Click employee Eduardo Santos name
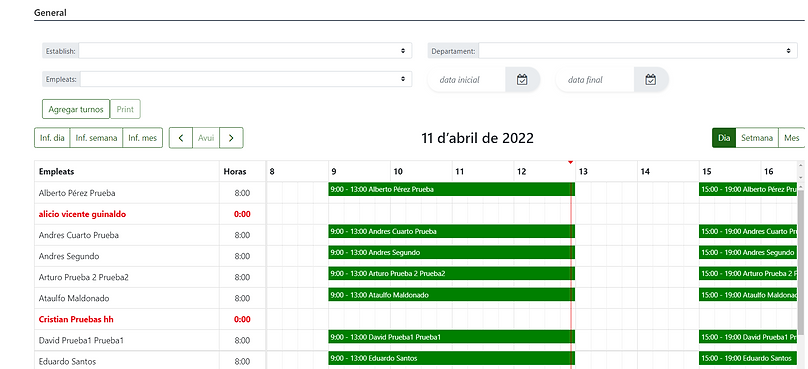This screenshot has height=369, width=808. tap(67, 362)
